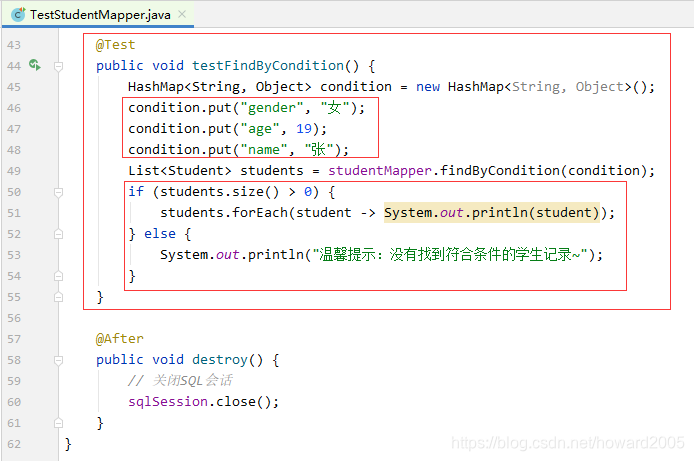The width and height of the screenshot is (694, 461).
Task: Click fold end marker at line 54
Action: (58, 276)
